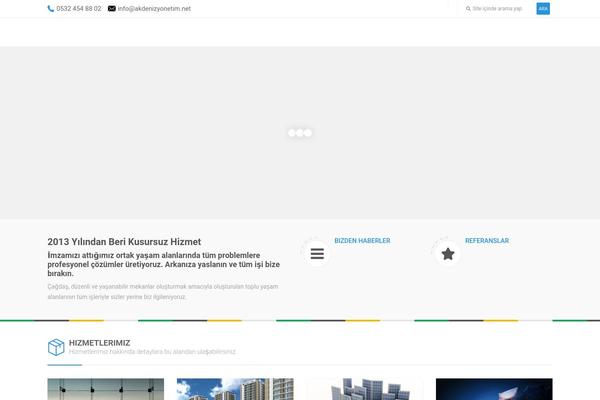Click the slider loading dots in the banner
This screenshot has width=600, height=400.
(300, 133)
